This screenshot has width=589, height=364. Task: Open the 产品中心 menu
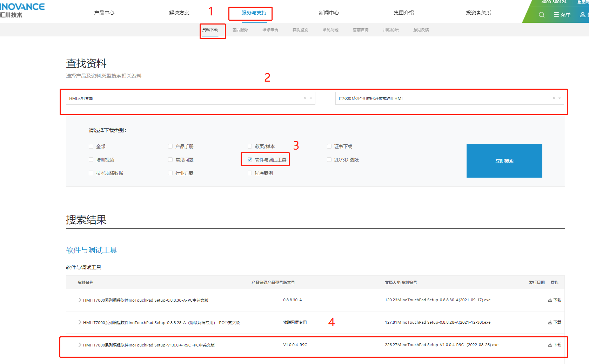tap(104, 13)
